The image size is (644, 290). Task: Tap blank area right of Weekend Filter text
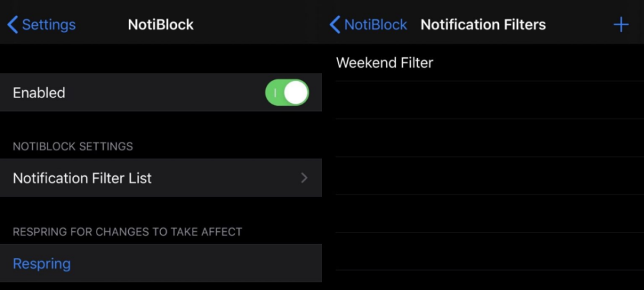click(534, 63)
